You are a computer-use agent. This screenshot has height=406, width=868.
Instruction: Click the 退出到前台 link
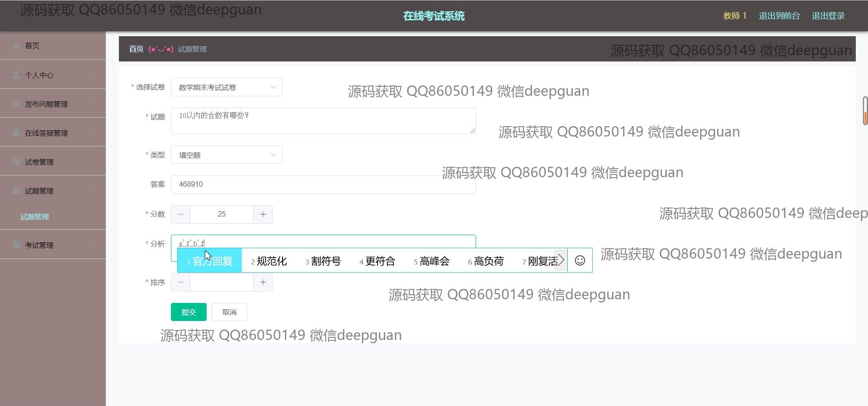779,16
